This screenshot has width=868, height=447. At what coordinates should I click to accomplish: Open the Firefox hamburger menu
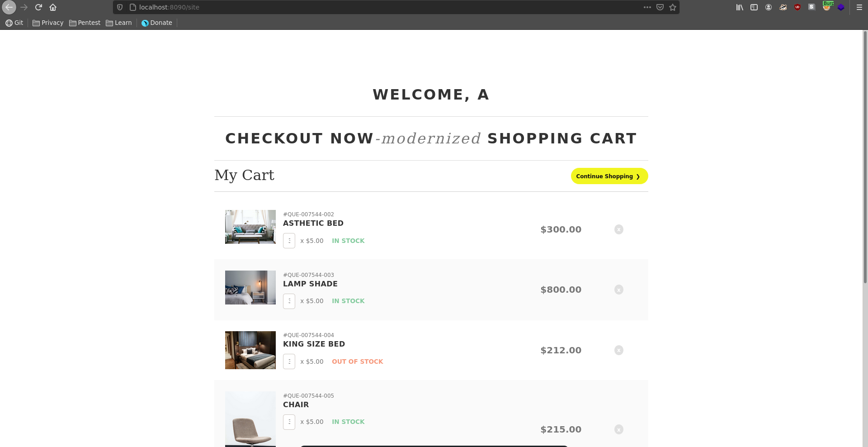(859, 7)
